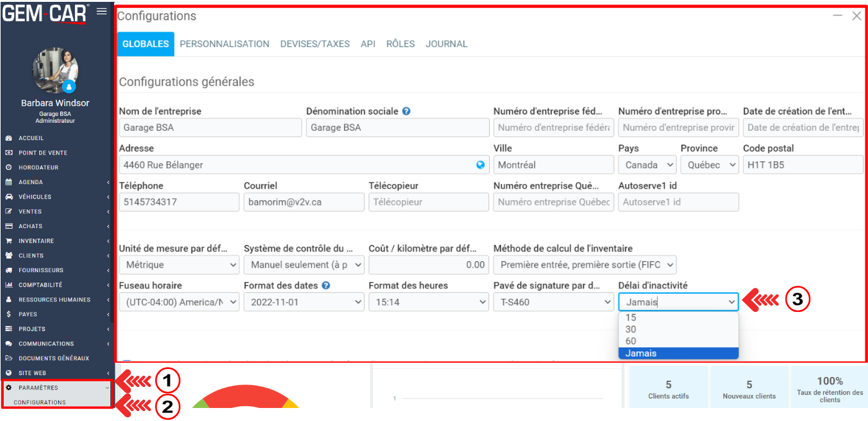Click the user badge on profile photo

tap(69, 86)
